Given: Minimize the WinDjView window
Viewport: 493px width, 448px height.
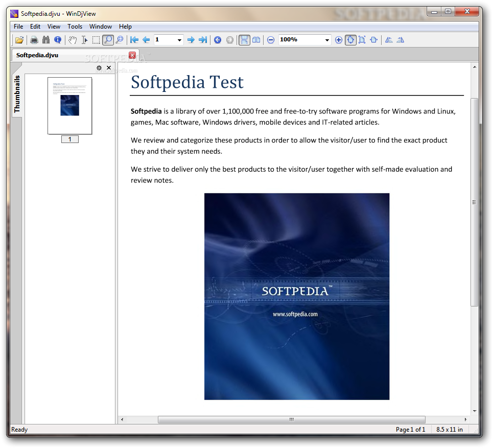Looking at the screenshot, I should click(x=434, y=12).
